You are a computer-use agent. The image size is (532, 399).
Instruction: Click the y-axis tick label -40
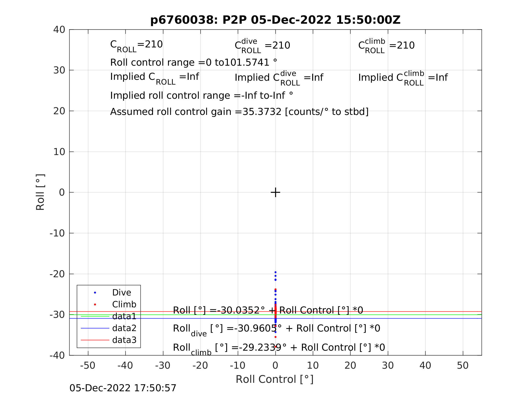57,355
